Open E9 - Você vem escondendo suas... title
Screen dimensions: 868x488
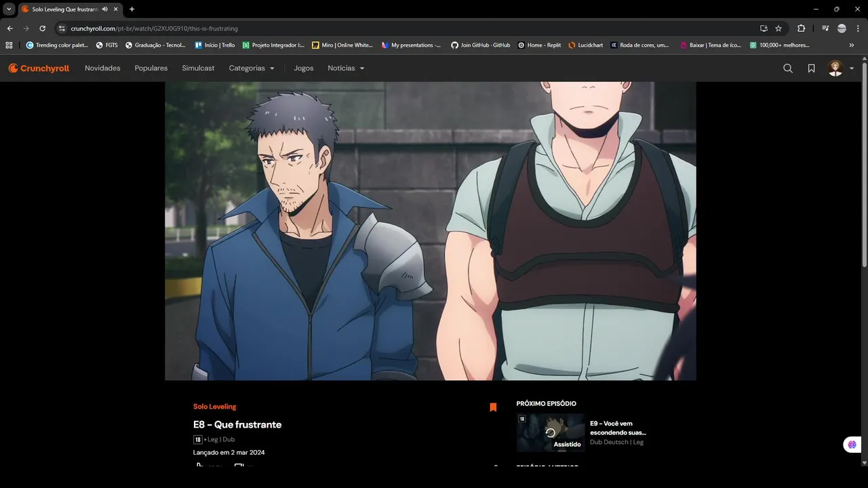tap(618, 428)
